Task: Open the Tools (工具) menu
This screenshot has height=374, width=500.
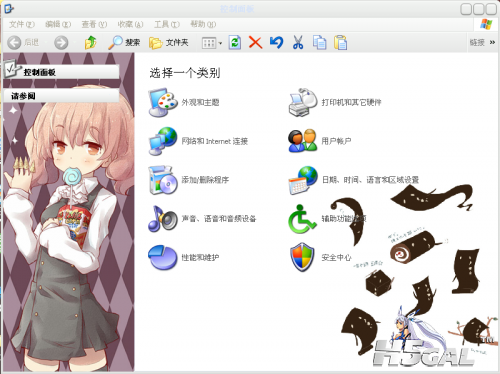Action: 167,24
